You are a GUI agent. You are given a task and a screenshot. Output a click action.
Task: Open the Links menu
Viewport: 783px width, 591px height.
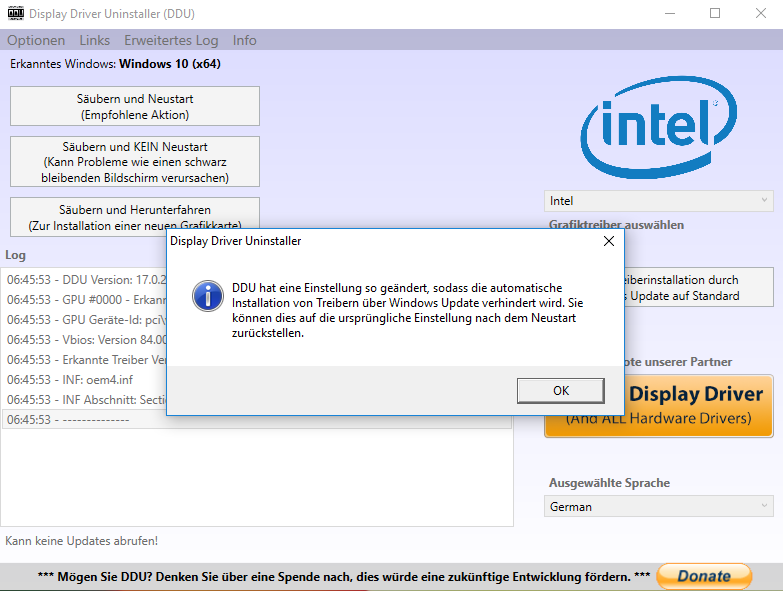tap(94, 40)
